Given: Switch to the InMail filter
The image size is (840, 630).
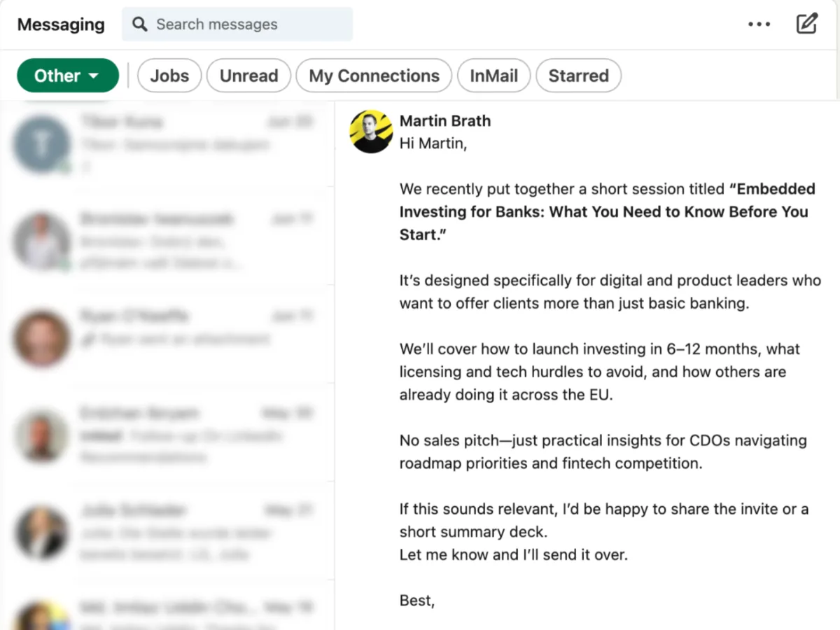Looking at the screenshot, I should [x=493, y=76].
